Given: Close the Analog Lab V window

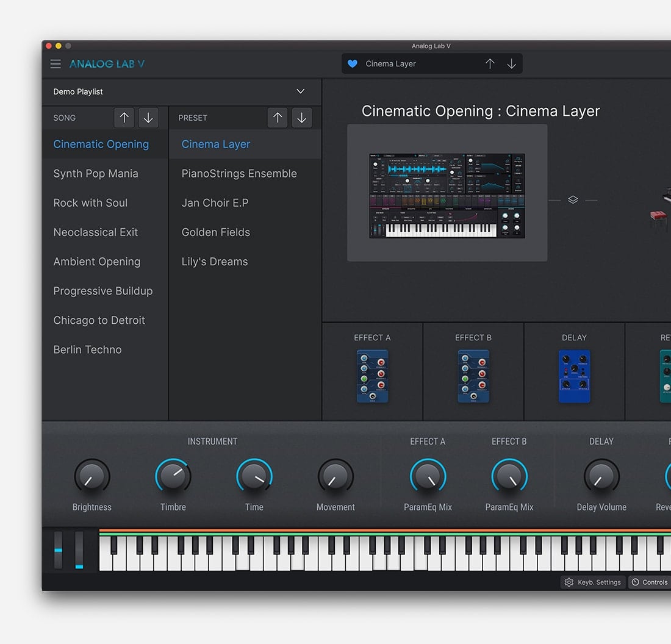Looking at the screenshot, I should point(49,46).
